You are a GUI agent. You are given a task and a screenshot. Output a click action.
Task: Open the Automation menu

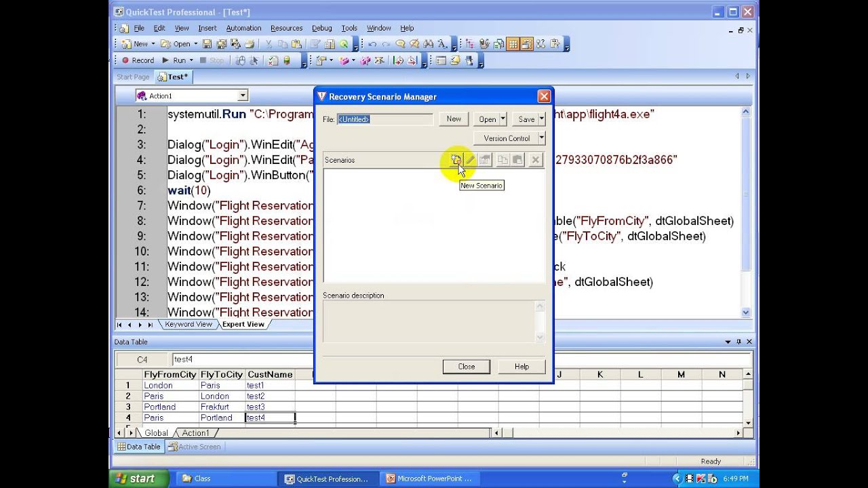pos(243,28)
